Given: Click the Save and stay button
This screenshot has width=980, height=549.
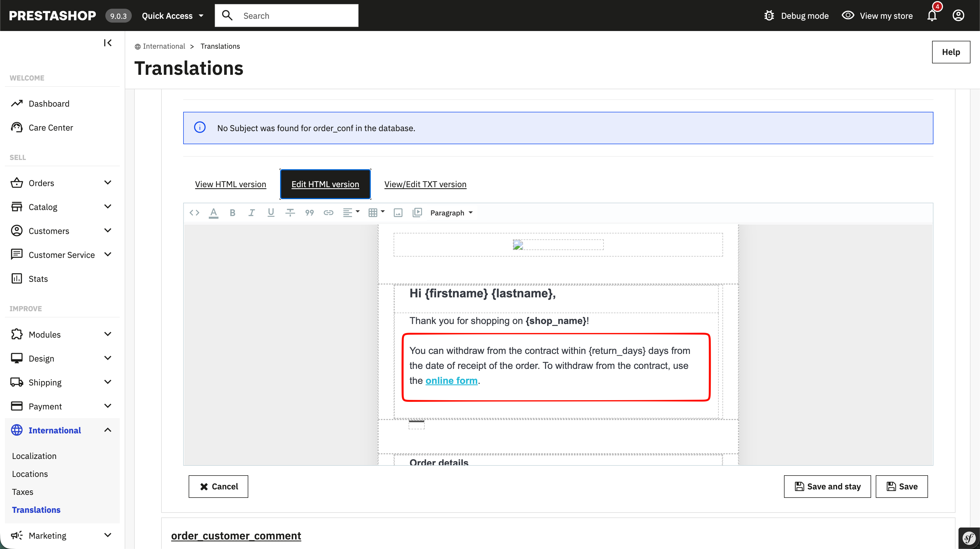Looking at the screenshot, I should coord(827,487).
